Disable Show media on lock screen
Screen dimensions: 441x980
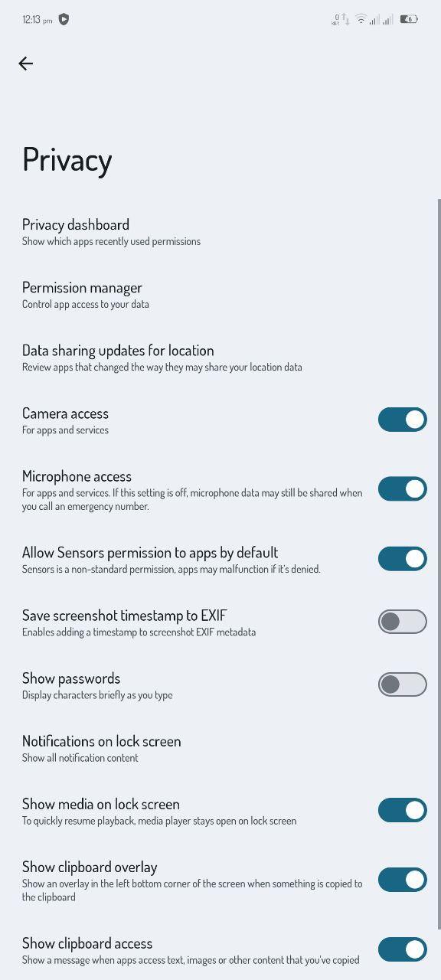[x=403, y=810]
